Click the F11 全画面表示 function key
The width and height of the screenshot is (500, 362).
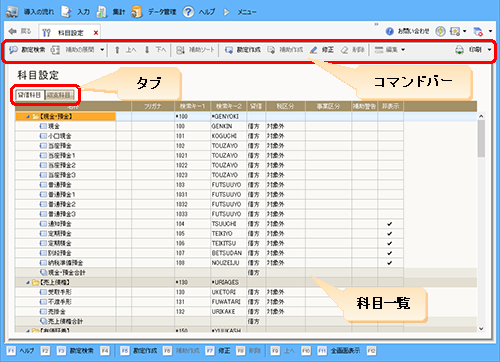(339, 351)
